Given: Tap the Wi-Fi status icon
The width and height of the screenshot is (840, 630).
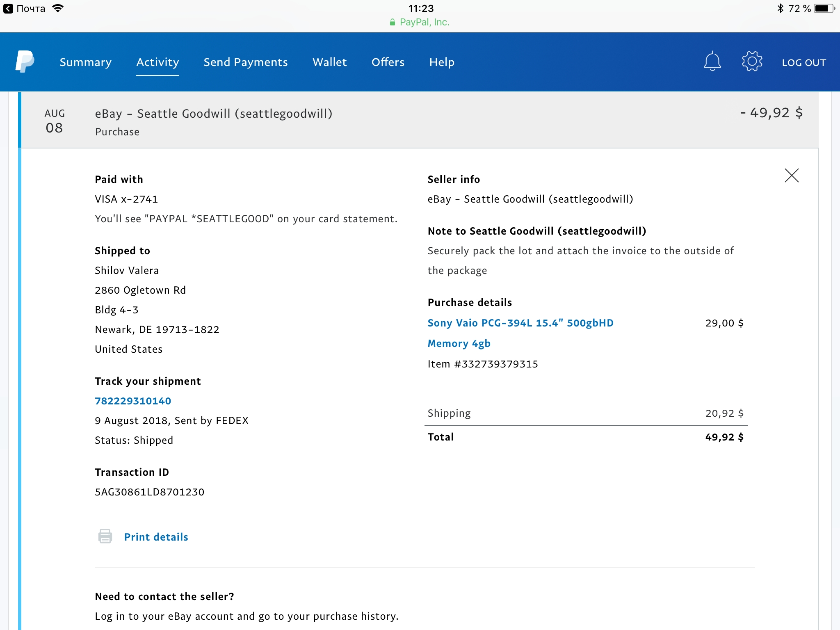Looking at the screenshot, I should [58, 8].
